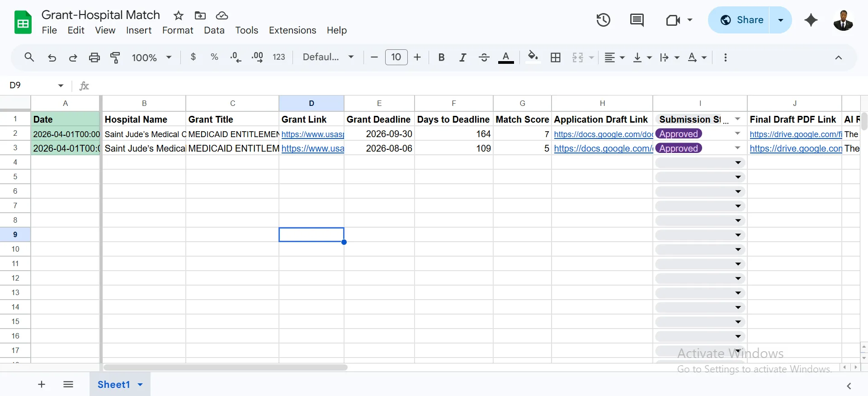
Task: Open the Tools menu
Action: coord(246,30)
